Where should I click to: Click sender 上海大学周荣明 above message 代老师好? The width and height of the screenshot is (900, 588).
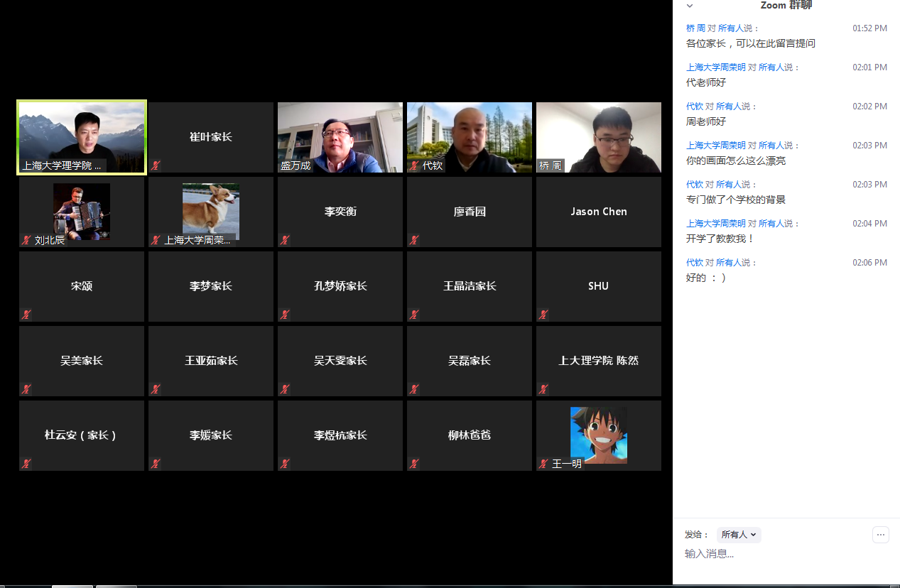click(716, 67)
